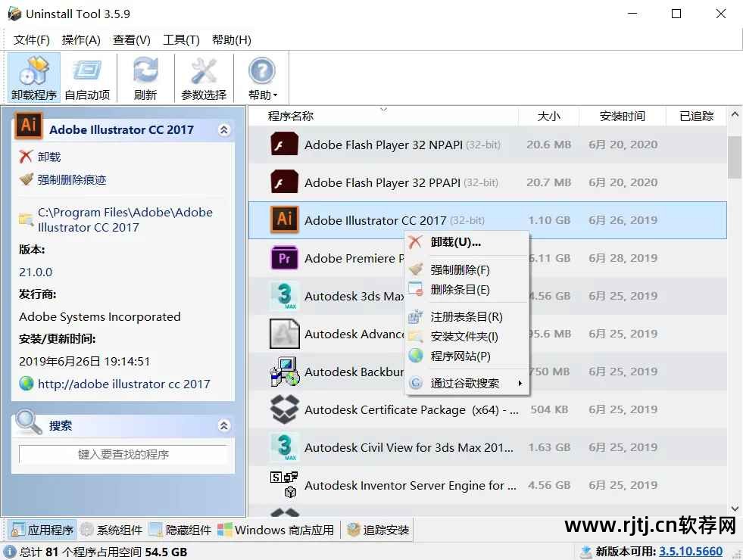
Task: Choose 强制删除(F) from the context menu
Action: click(467, 270)
